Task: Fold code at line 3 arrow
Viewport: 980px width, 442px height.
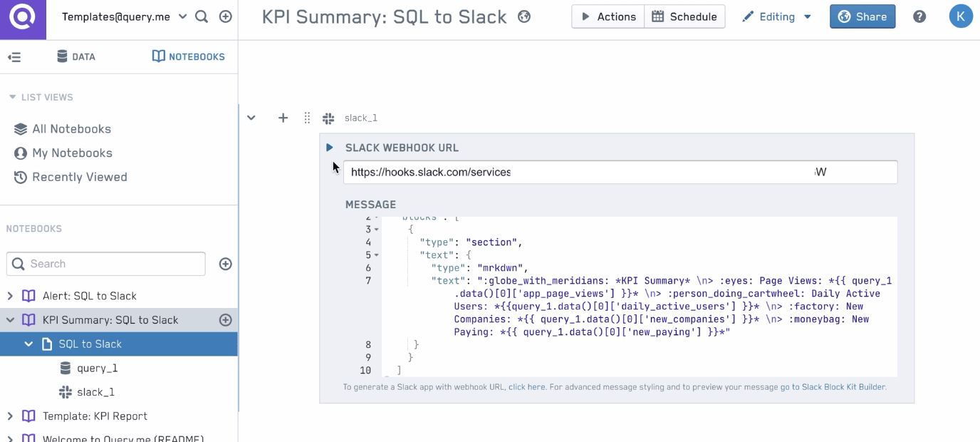Action: (x=377, y=230)
